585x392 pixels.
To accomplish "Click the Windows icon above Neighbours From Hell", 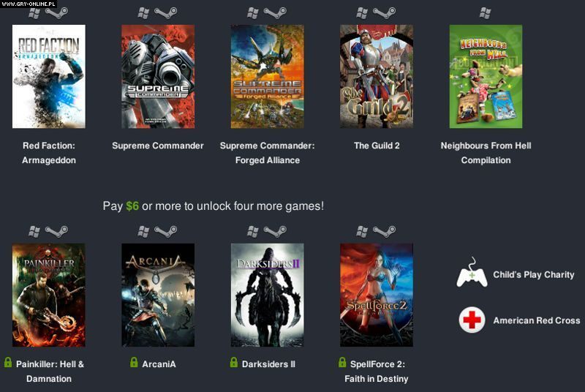I will (485, 13).
